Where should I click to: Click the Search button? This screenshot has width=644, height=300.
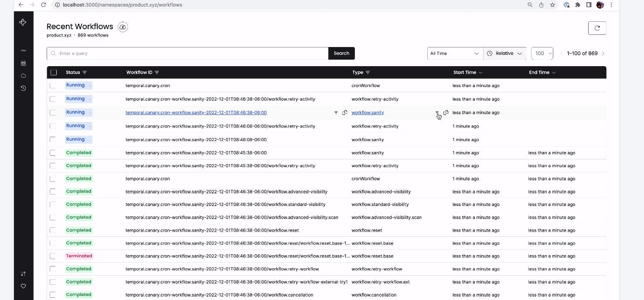point(341,53)
